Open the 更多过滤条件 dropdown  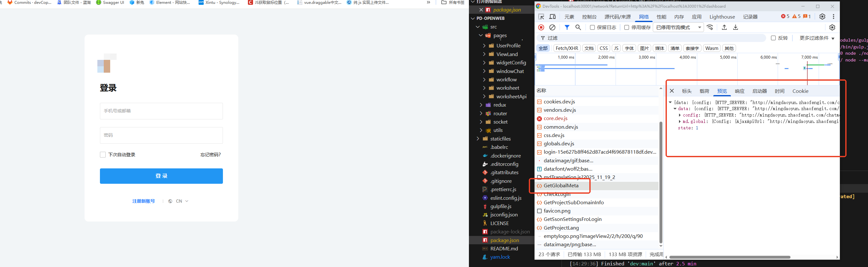click(817, 38)
